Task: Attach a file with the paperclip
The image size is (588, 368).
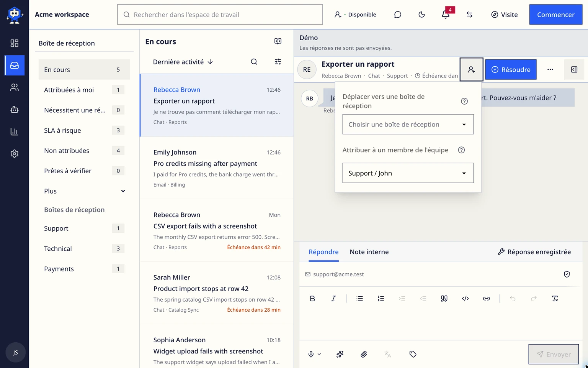Action: pyautogui.click(x=364, y=354)
